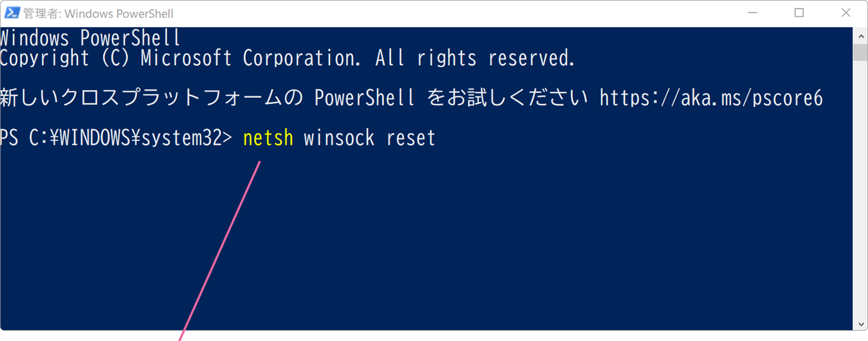Close the PowerShell window

[x=845, y=12]
